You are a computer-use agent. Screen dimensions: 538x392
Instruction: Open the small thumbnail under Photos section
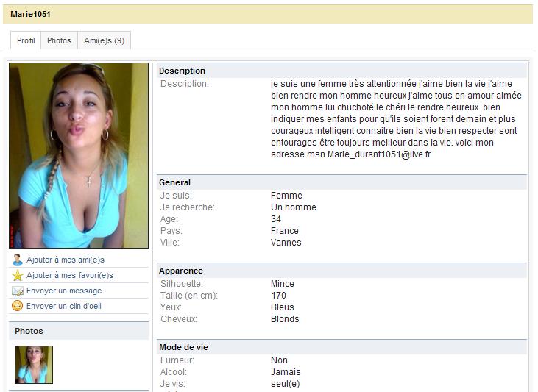[34, 365]
